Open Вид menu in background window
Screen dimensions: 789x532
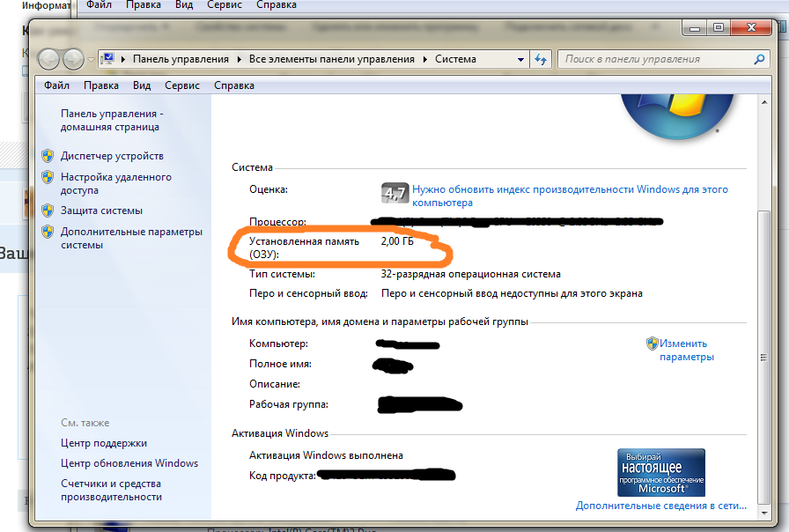(184, 5)
